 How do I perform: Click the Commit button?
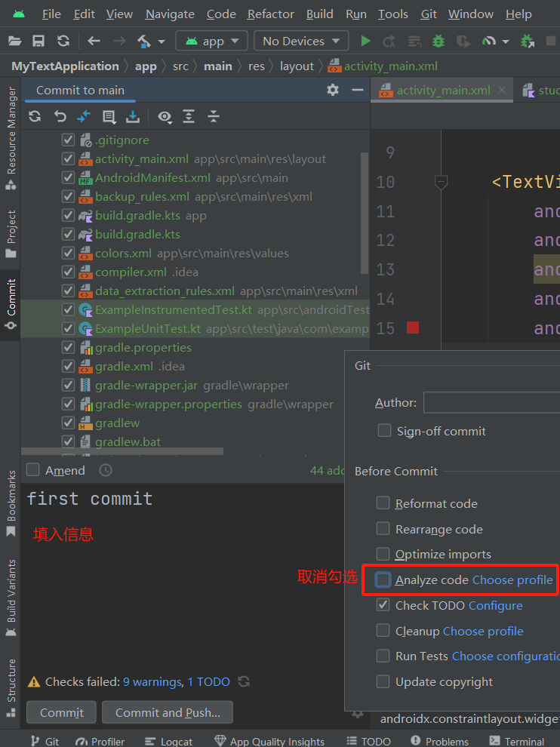coord(61,712)
